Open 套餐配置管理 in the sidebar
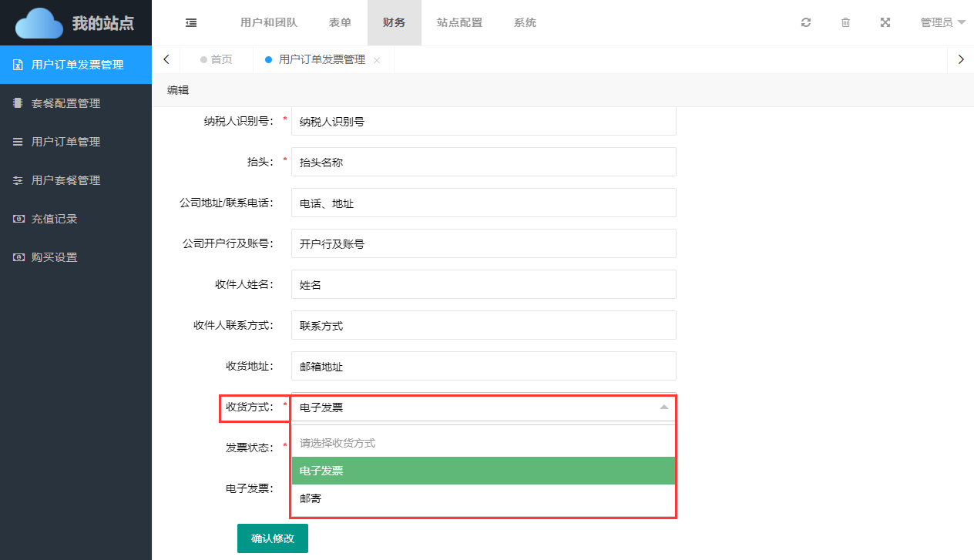Image resolution: width=974 pixels, height=560 pixels. click(x=65, y=103)
